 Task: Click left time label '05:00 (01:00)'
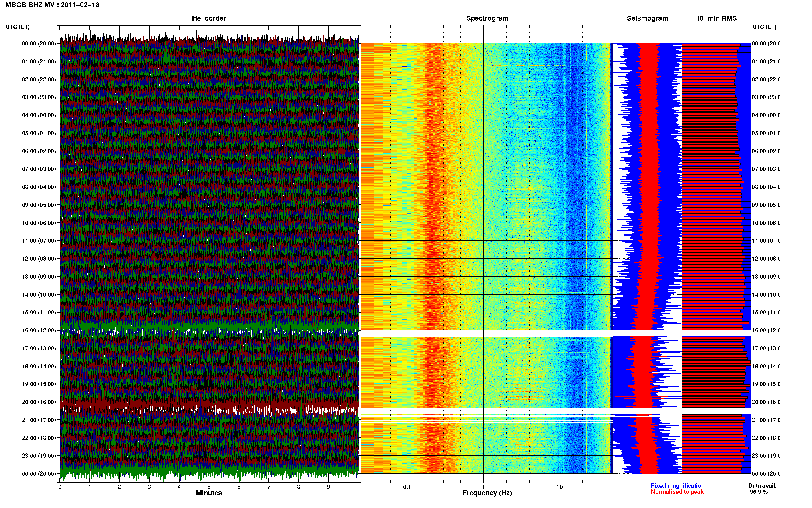[39, 133]
